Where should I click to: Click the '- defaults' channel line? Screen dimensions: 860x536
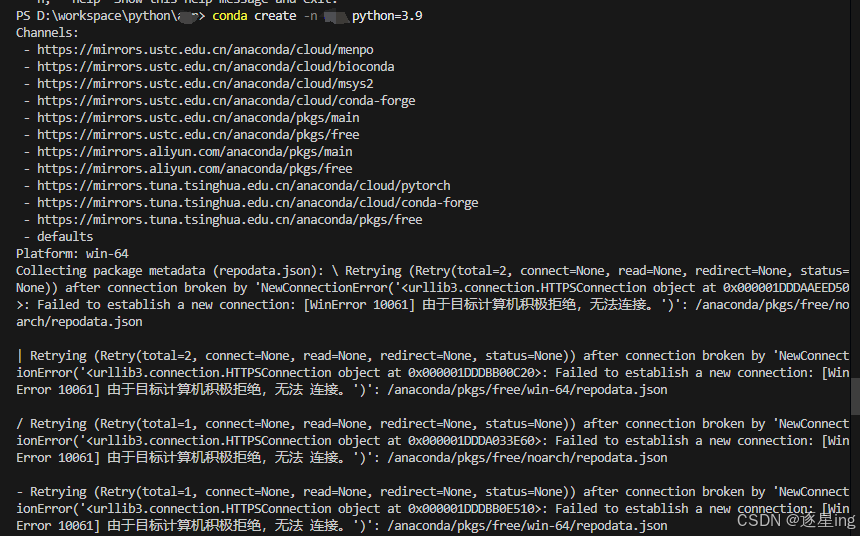click(x=58, y=237)
